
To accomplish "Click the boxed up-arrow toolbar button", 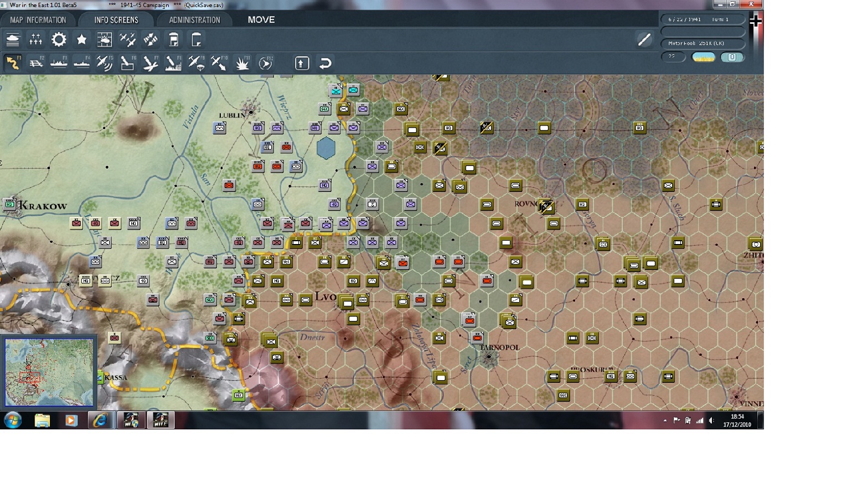I will pyautogui.click(x=302, y=63).
